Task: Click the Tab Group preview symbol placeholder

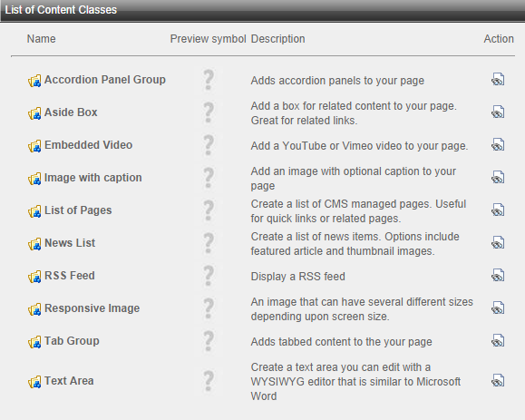Action: tap(209, 341)
